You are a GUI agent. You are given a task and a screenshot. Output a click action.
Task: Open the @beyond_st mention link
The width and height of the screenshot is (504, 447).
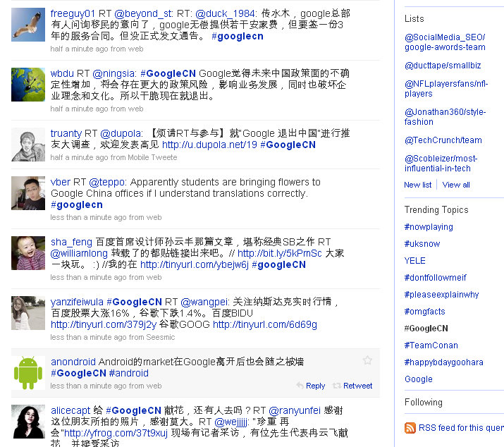(x=144, y=13)
